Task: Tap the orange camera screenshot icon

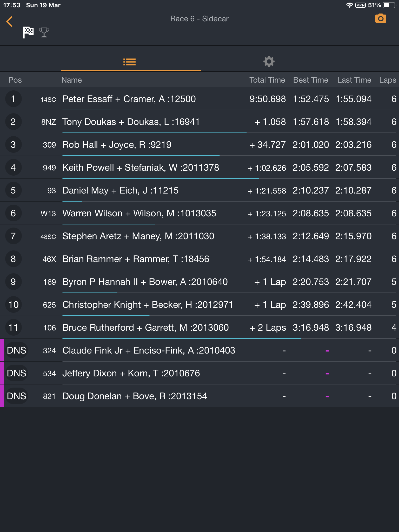Action: point(381,19)
